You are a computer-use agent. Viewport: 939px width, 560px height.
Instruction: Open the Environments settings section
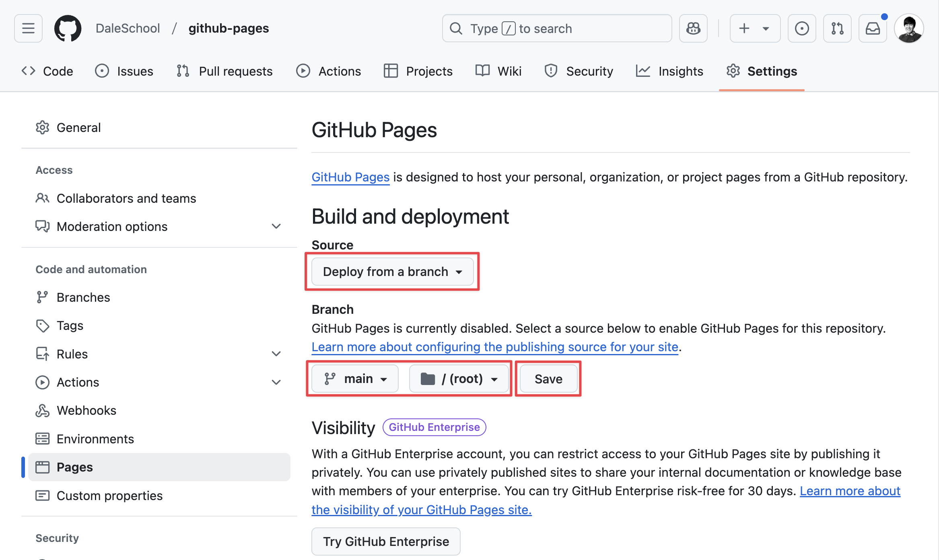tap(95, 439)
